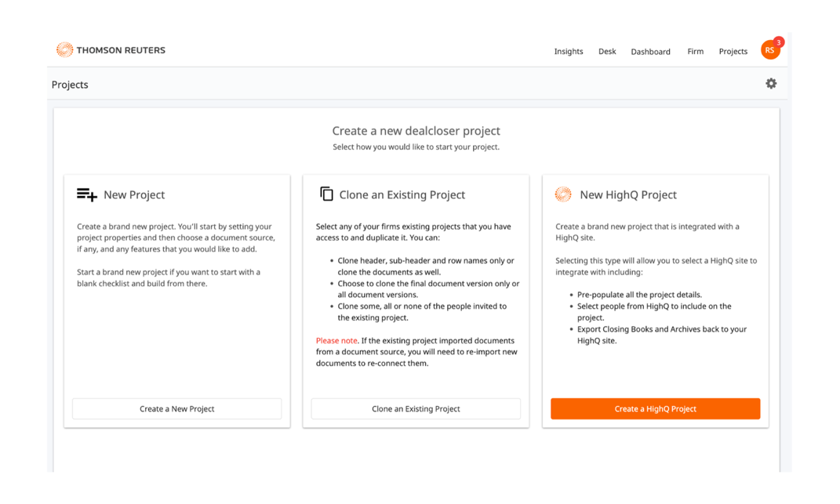Click 'Select people from HighQ' bullet
Viewport: 840px width, 504px height.
[x=654, y=312]
